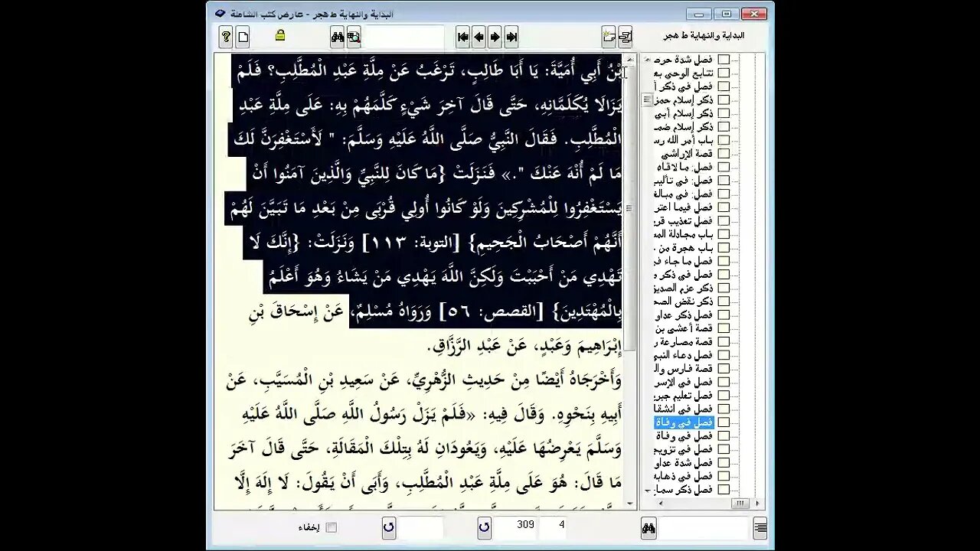Click the search-in-page magnifier icon
Image resolution: width=980 pixels, height=551 pixels.
tap(354, 36)
